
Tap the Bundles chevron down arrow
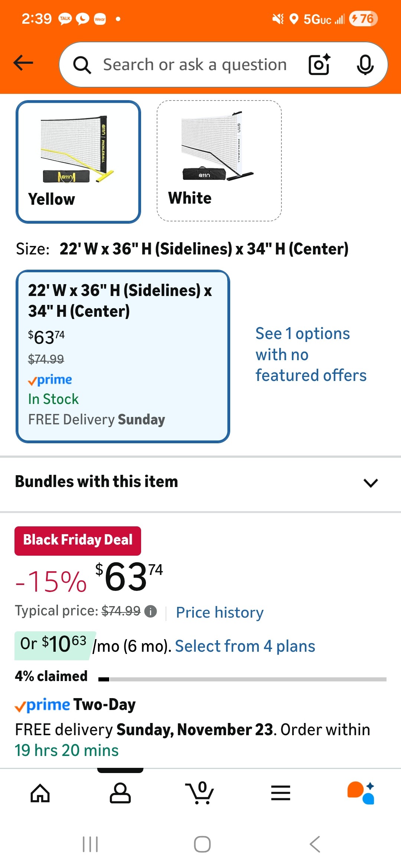(371, 483)
